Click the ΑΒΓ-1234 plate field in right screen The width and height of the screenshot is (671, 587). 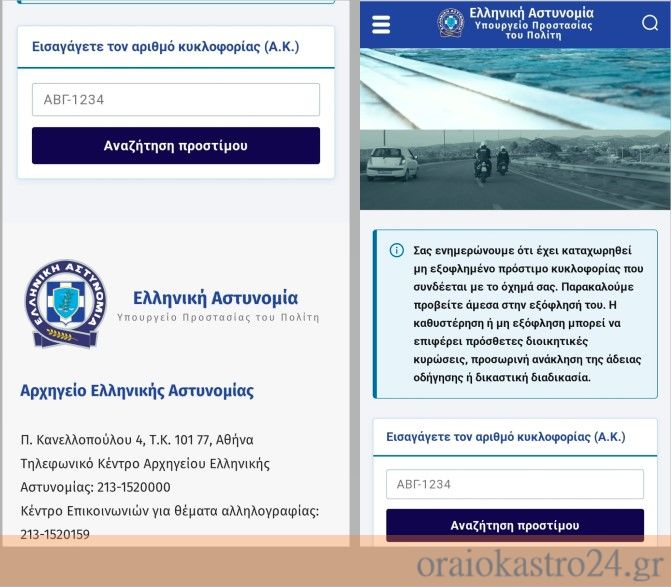pos(515,484)
